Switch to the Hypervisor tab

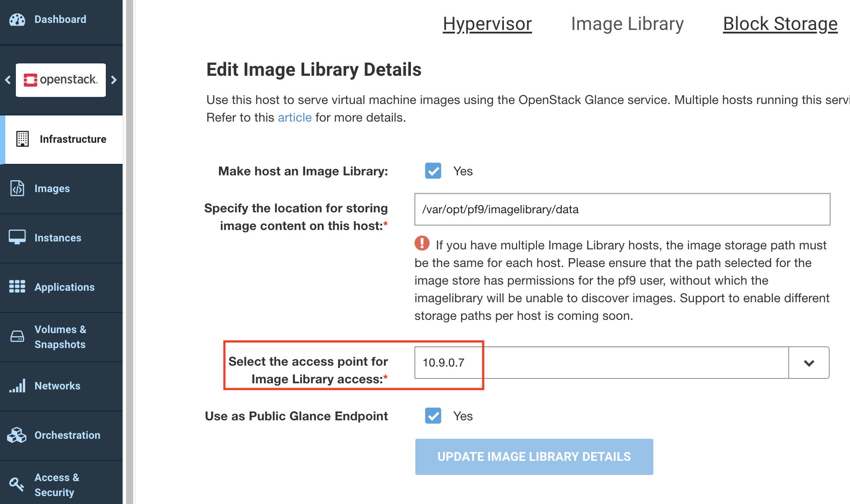(487, 24)
